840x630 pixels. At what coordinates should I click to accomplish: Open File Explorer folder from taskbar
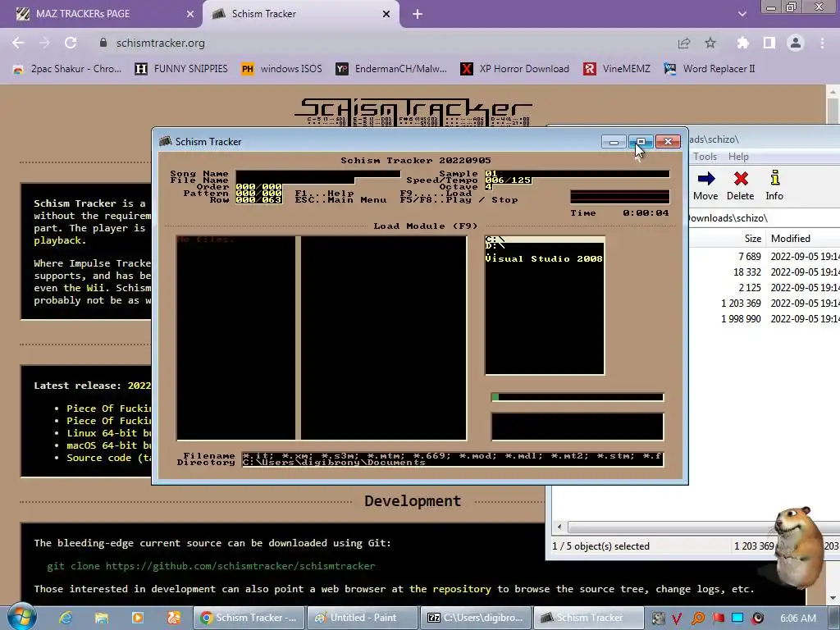[x=101, y=618]
